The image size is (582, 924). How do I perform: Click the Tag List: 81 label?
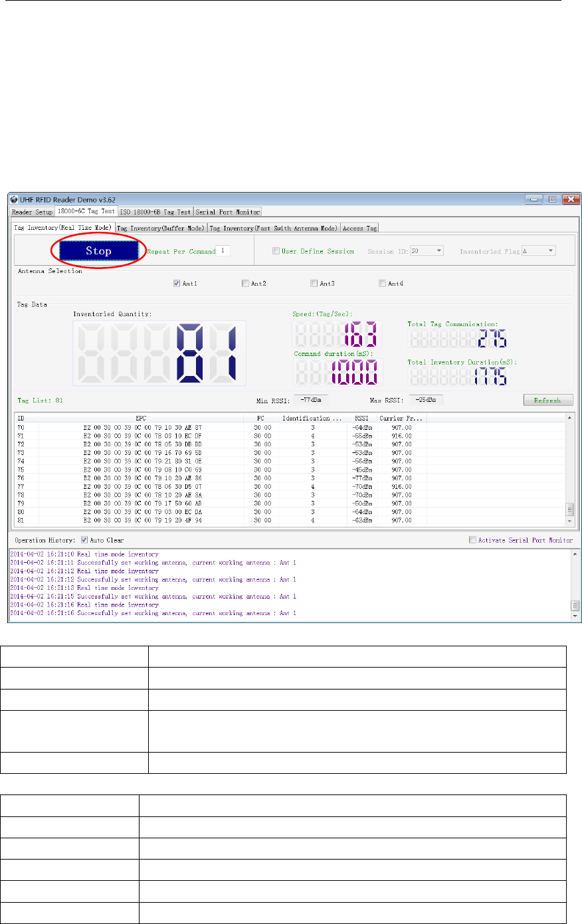[x=41, y=401]
